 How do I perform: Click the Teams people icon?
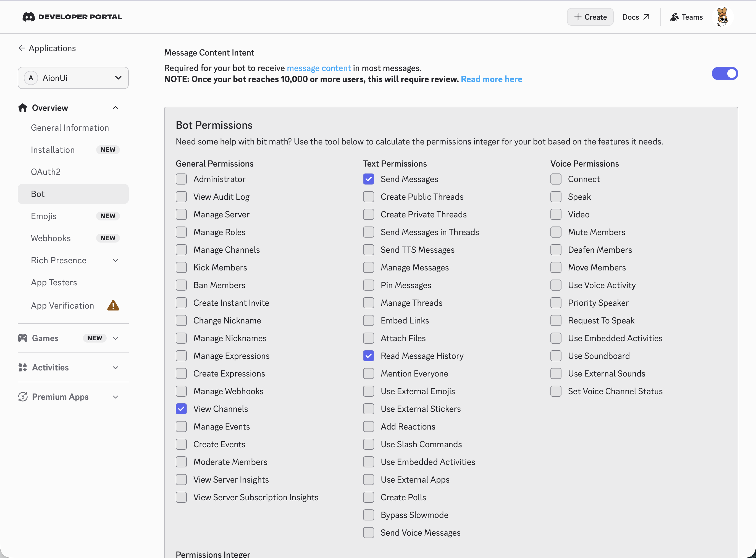pos(674,17)
